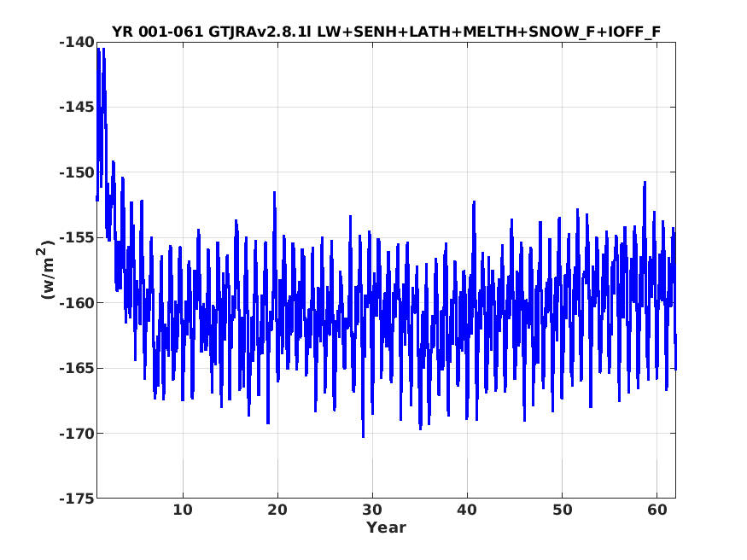Click the x-axis tick label '20'
The height and width of the screenshot is (560, 747).
(277, 510)
